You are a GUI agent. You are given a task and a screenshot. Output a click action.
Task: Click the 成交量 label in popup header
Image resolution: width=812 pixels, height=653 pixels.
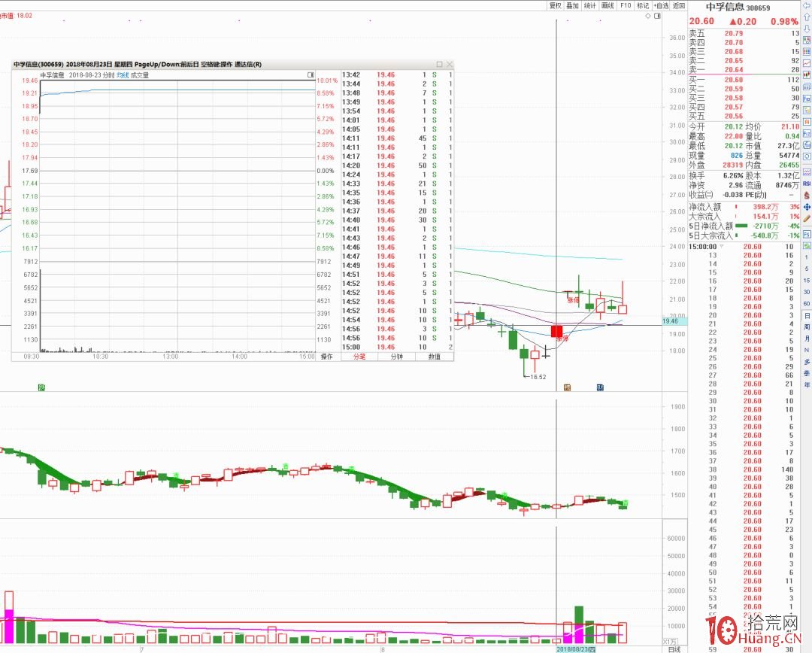(x=140, y=75)
